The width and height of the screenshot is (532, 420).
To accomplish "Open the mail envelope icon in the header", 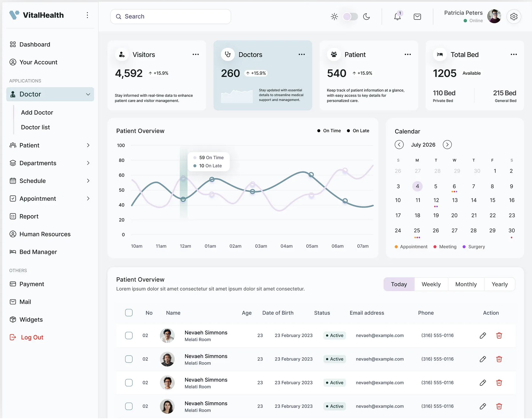I will click(x=417, y=17).
